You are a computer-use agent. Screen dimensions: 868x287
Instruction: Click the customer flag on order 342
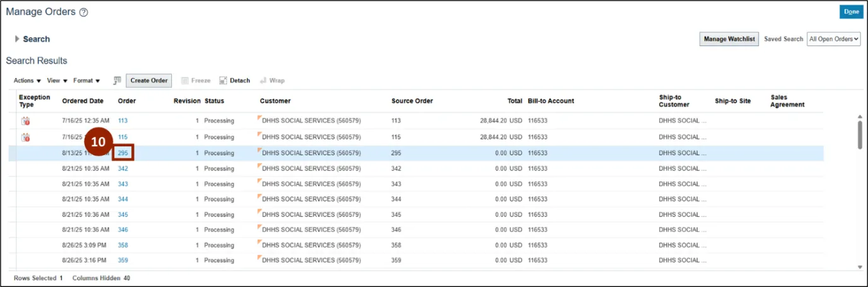click(259, 166)
